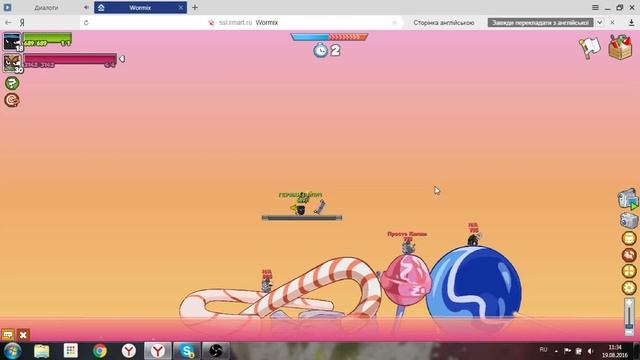Show hidden system tray icons
The height and width of the screenshot is (360, 640).
click(556, 351)
